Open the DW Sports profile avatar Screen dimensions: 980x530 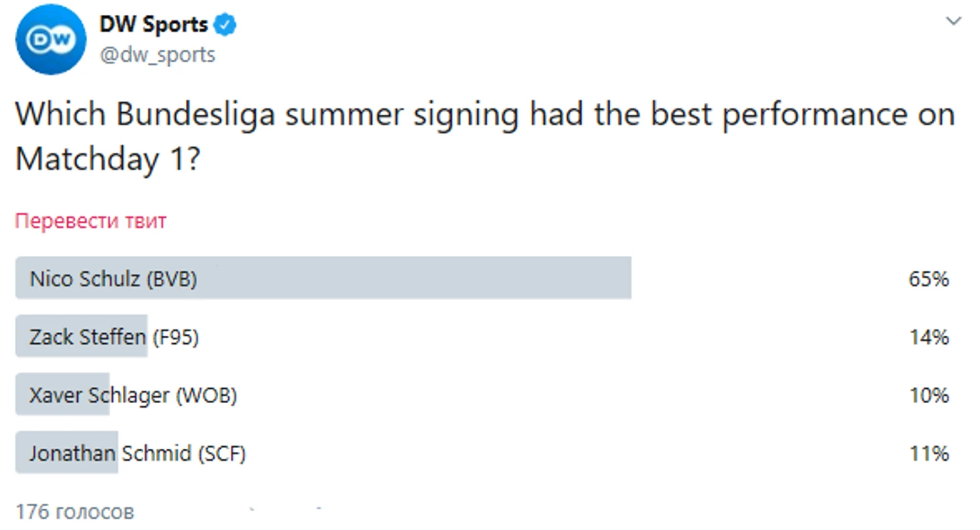[51, 40]
